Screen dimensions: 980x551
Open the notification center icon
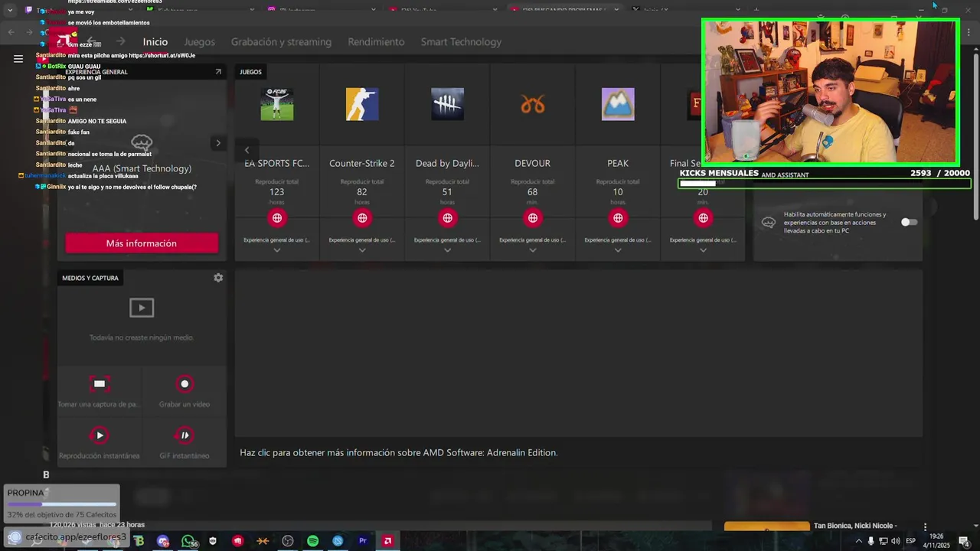click(964, 541)
